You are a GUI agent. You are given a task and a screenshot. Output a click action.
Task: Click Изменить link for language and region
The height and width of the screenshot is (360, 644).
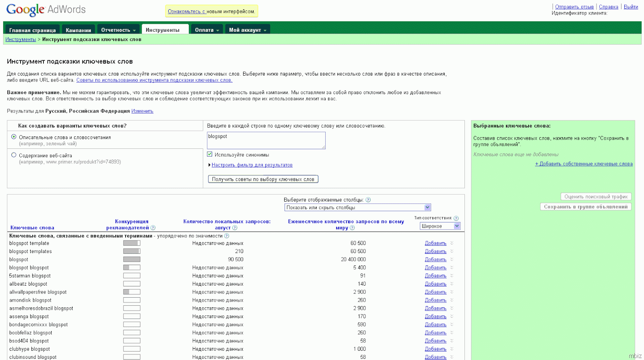click(x=142, y=111)
